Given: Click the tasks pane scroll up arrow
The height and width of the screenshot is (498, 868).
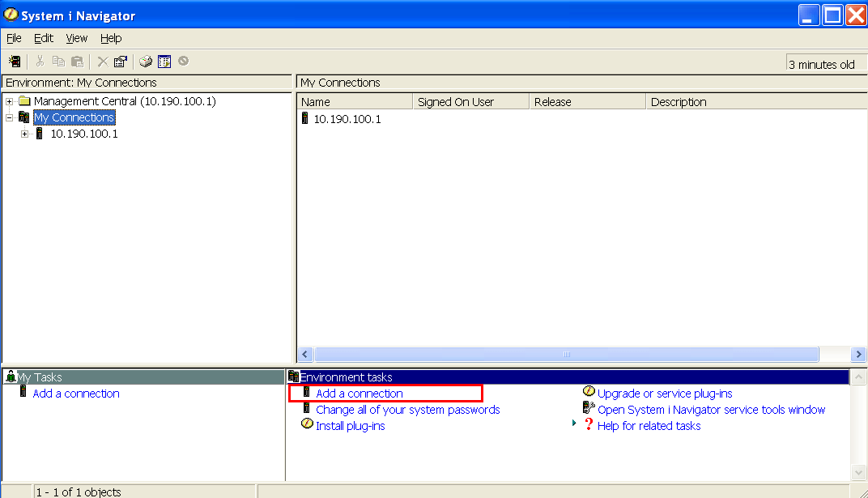Looking at the screenshot, I should pyautogui.click(x=858, y=377).
